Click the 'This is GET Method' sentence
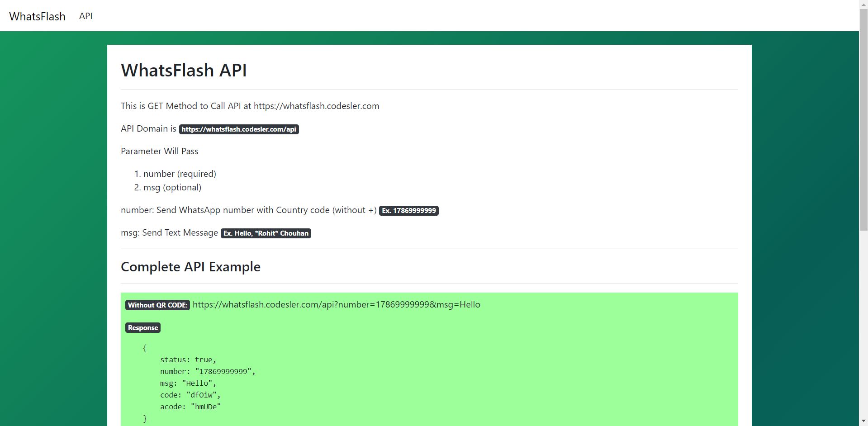Image resolution: width=868 pixels, height=426 pixels. (250, 106)
